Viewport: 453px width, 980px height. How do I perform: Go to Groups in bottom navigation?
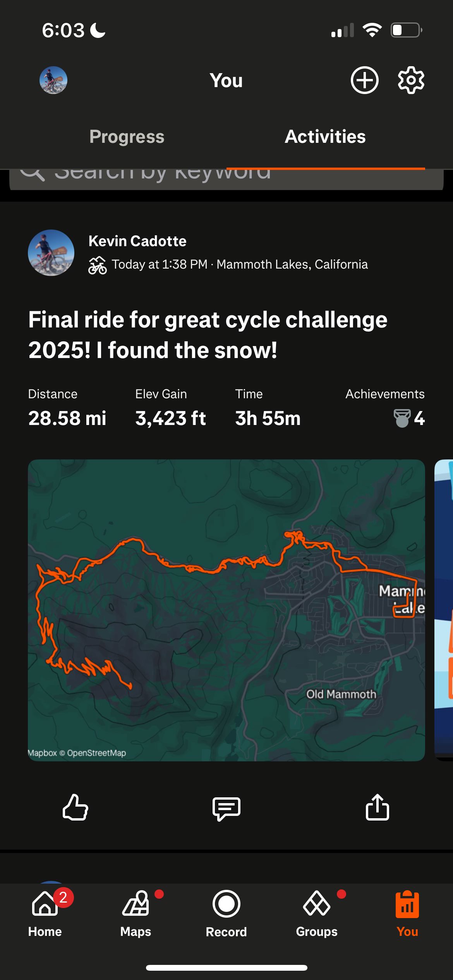[x=317, y=913]
